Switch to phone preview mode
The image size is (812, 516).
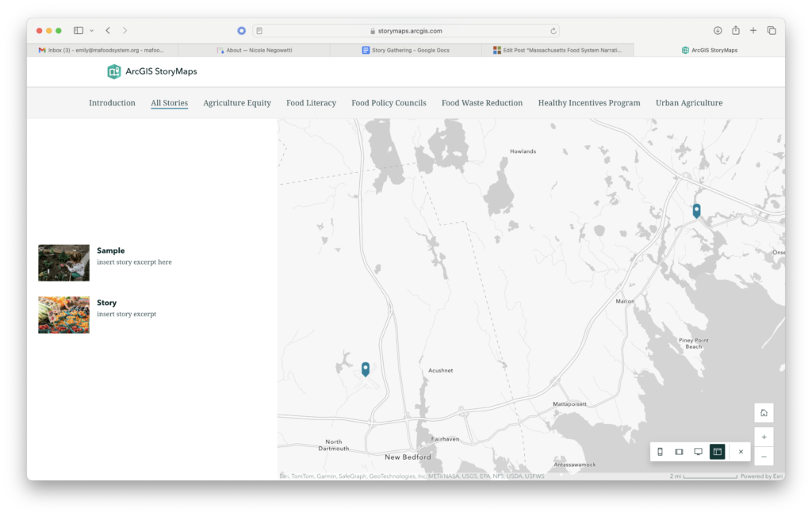coord(660,452)
